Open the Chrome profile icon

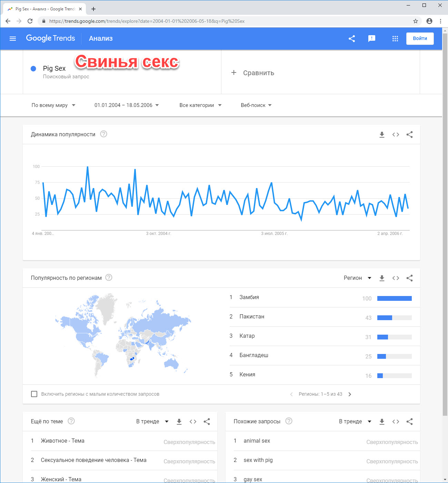pos(429,21)
